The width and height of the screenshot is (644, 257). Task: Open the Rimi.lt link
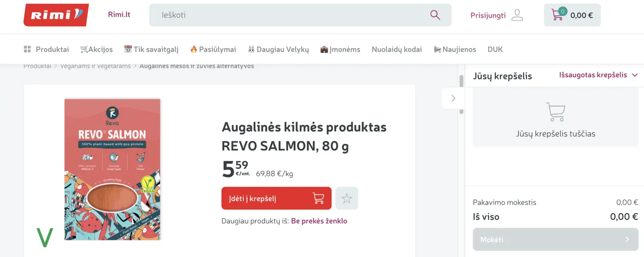tap(119, 15)
